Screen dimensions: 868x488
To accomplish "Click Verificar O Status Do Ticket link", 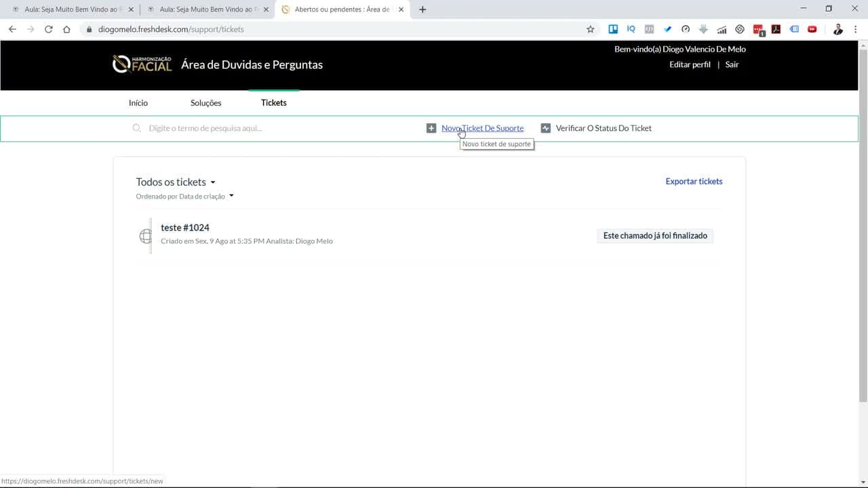I will pyautogui.click(x=604, y=128).
